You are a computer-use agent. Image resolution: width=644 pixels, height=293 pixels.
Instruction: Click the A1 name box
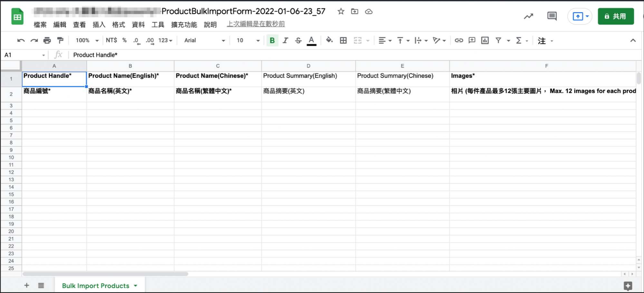[x=24, y=55]
